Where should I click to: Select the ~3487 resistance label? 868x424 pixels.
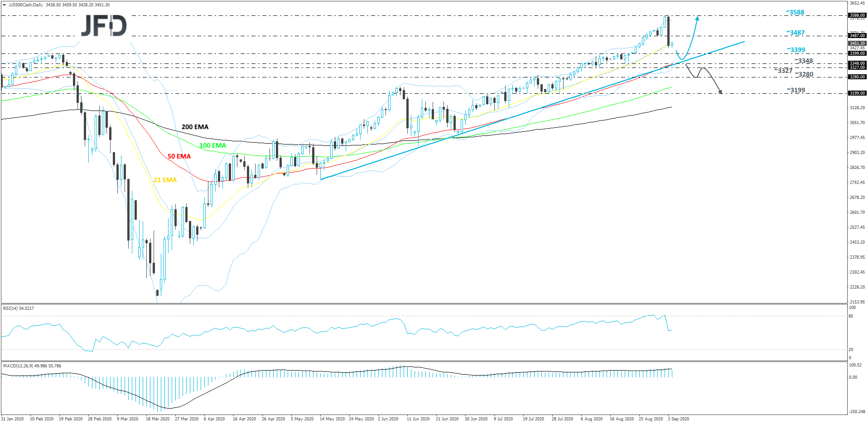795,33
